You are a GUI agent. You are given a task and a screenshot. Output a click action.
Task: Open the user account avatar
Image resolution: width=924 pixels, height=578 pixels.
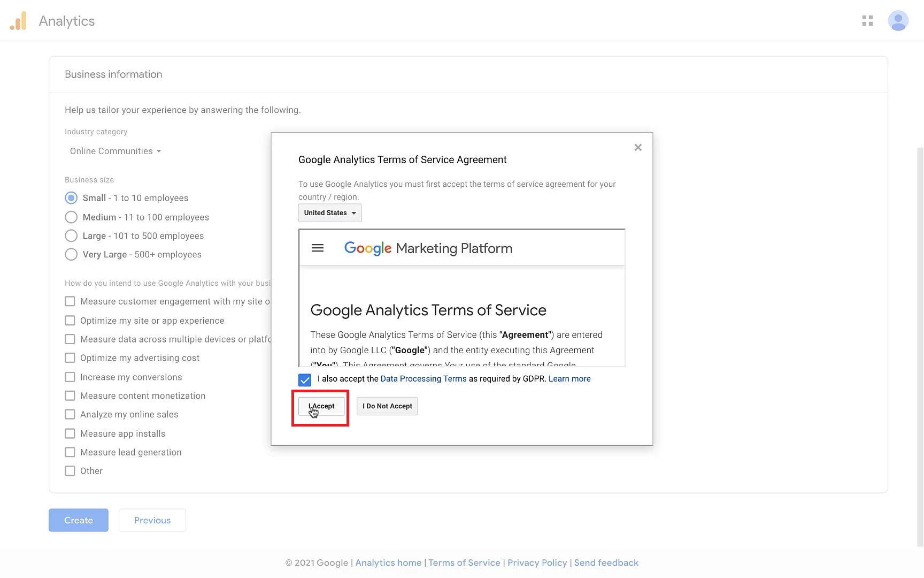898,21
